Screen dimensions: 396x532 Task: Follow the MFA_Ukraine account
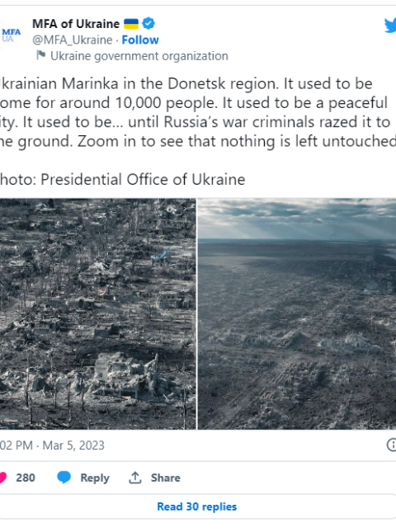click(140, 40)
